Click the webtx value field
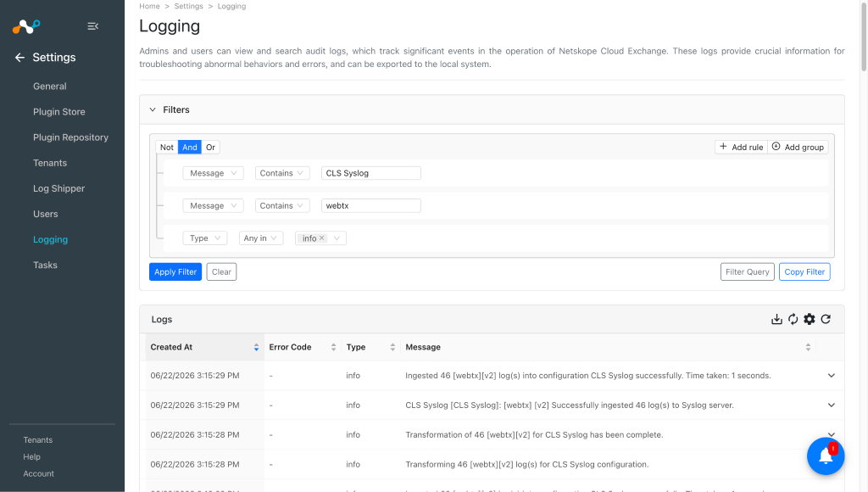Image resolution: width=868 pixels, height=492 pixels. pyautogui.click(x=371, y=205)
